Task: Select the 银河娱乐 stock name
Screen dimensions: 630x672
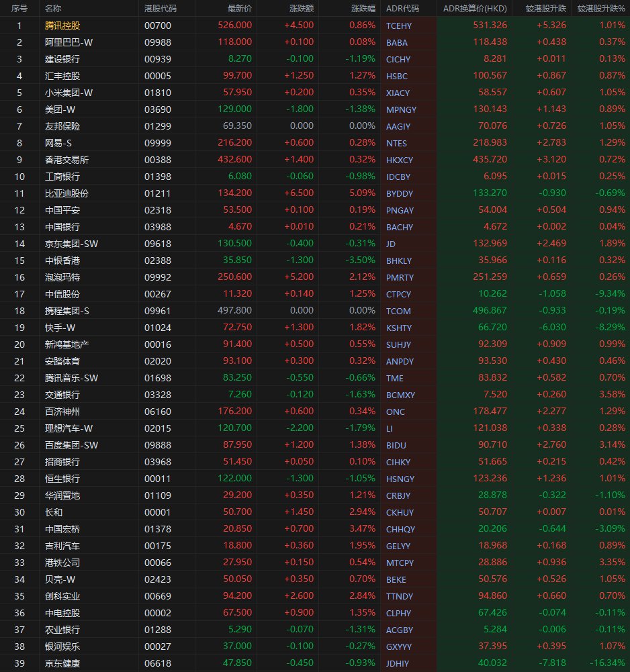Action: (62, 646)
